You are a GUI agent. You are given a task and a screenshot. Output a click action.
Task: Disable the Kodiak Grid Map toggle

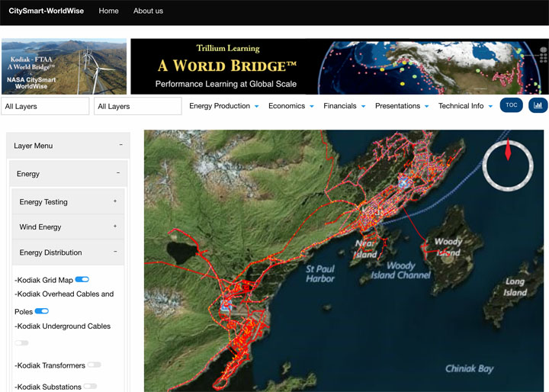[82, 280]
